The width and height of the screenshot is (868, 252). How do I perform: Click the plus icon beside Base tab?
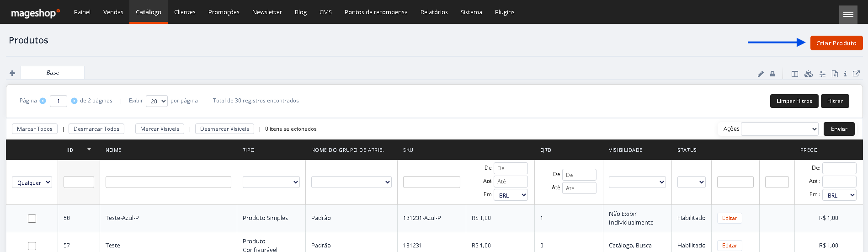pyautogui.click(x=12, y=73)
